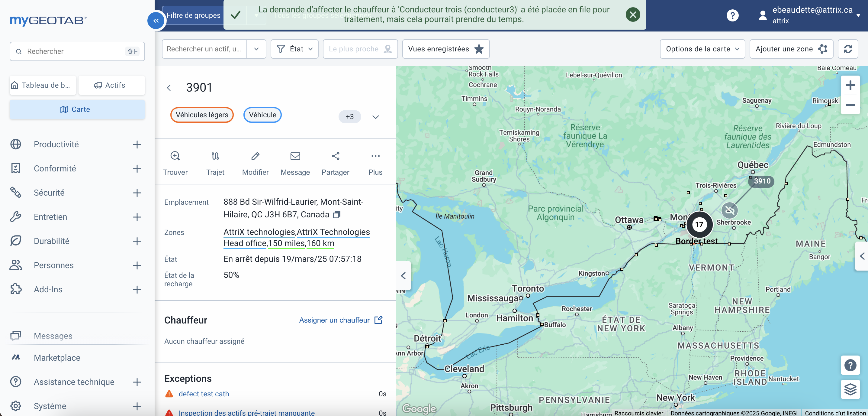Click the Véhicules légers group tag

202,115
